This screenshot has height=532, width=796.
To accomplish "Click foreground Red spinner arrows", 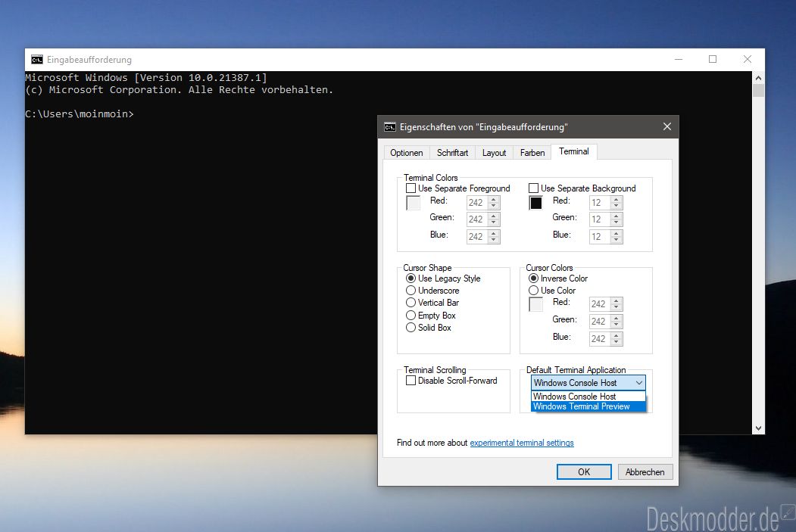I will (x=494, y=203).
